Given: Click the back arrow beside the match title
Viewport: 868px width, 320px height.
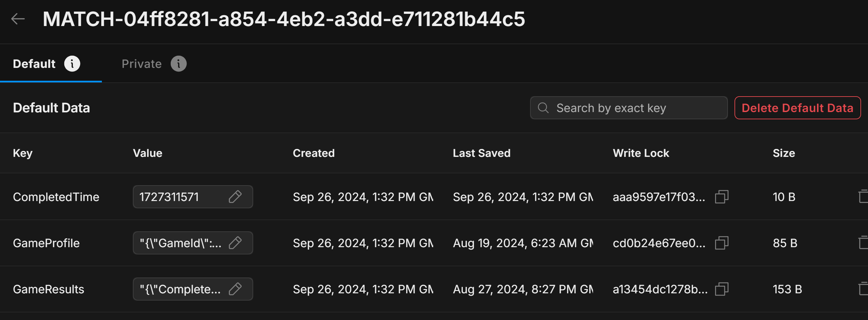Looking at the screenshot, I should (17, 19).
